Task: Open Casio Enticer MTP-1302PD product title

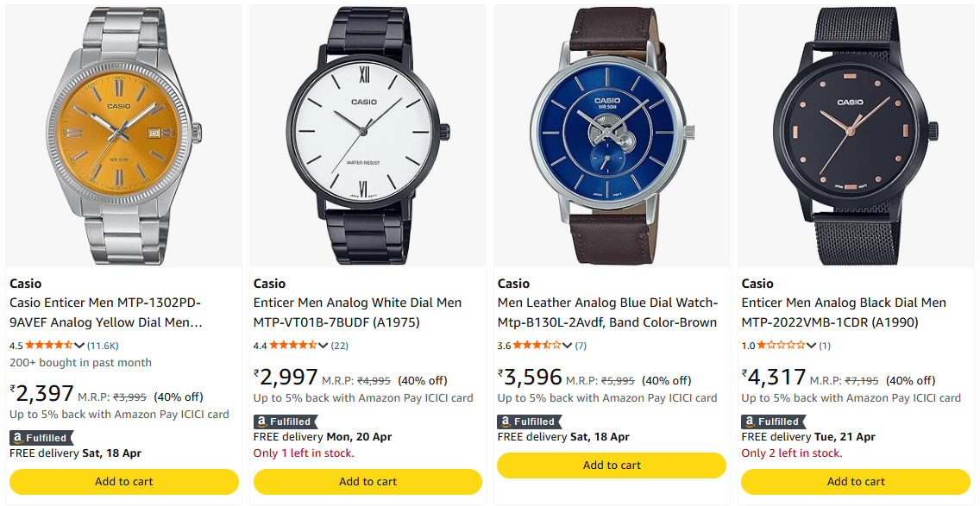Action: pyautogui.click(x=106, y=313)
